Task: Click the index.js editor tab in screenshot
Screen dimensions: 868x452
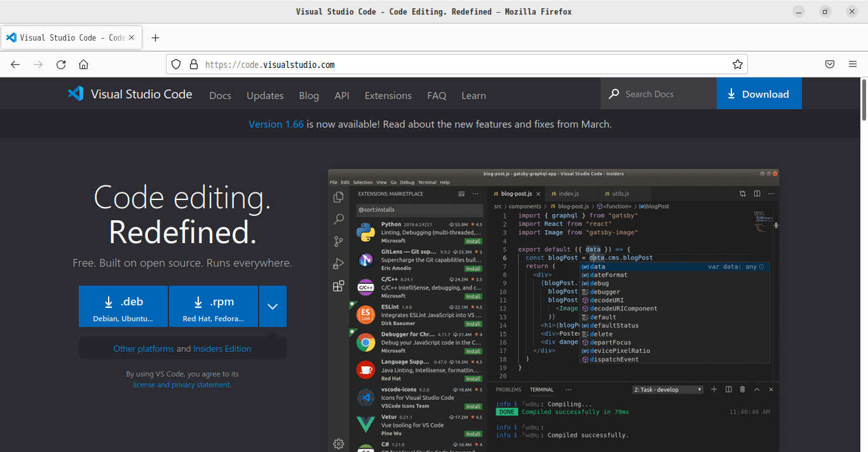Action: (569, 194)
